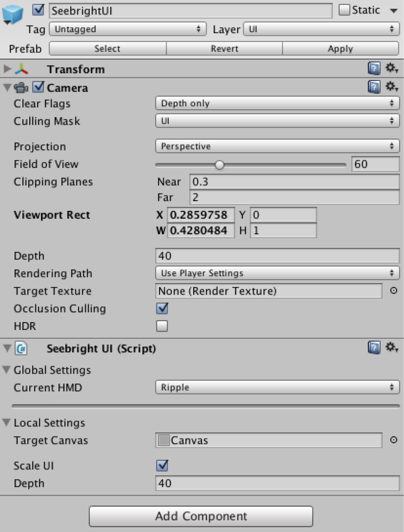Click the Prefab Revert button
The height and width of the screenshot is (532, 404).
224,48
